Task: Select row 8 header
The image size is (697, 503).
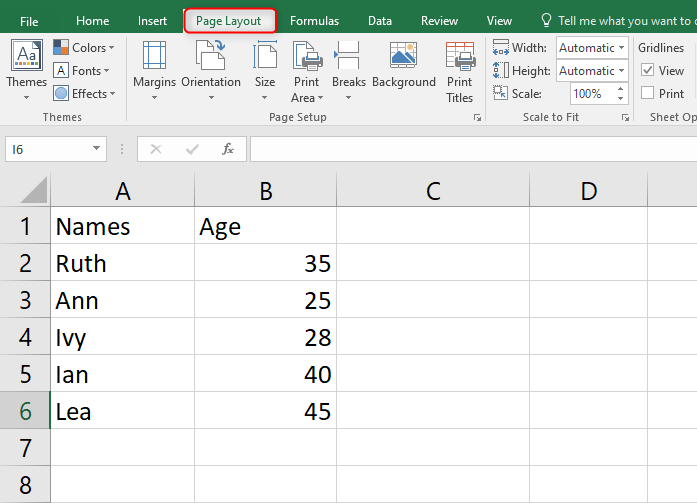Action: 25,484
